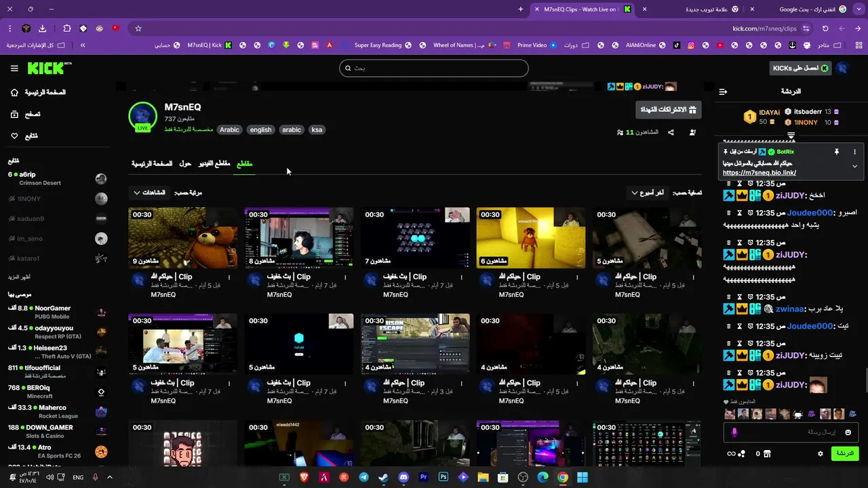Screen dimensions: 868x488
Task: Open chat settings gear icon
Action: pyautogui.click(x=821, y=453)
